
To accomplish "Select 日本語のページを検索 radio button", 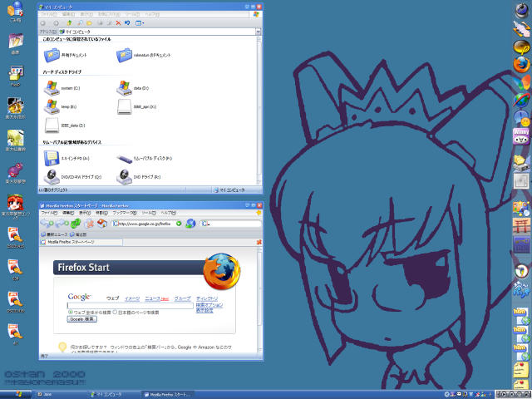I will coord(115,313).
